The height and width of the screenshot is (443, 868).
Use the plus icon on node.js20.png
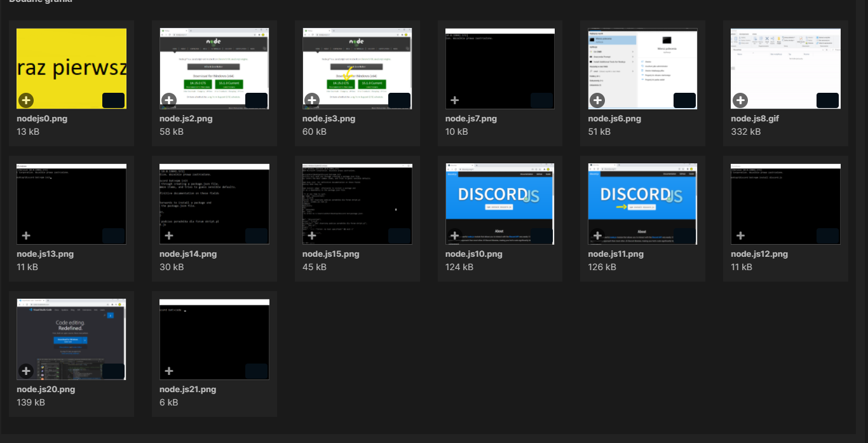point(26,371)
